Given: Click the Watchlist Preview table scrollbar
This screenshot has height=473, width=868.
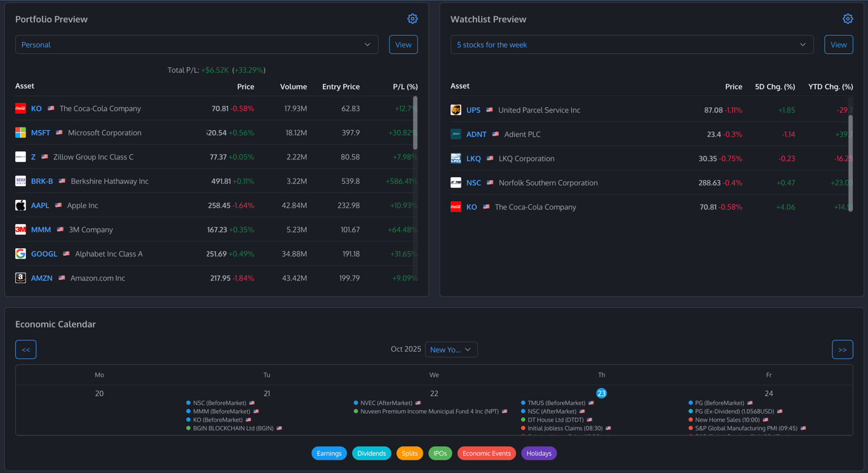Looking at the screenshot, I should 851,163.
